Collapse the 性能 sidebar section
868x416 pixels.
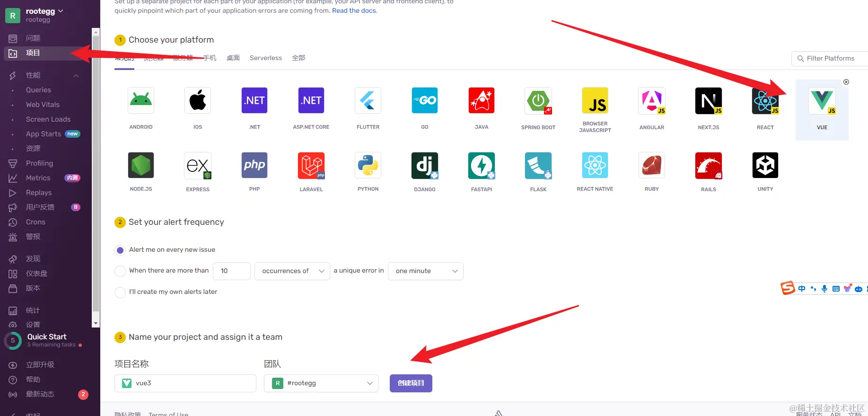76,76
